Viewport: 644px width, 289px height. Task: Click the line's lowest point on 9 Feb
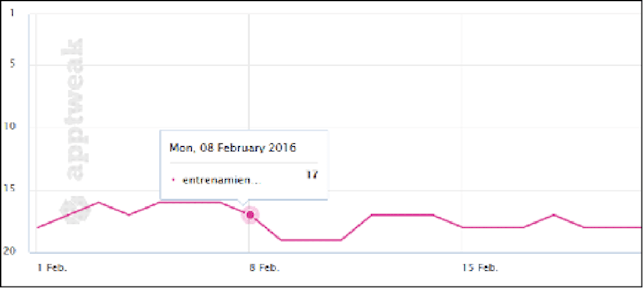click(x=281, y=240)
